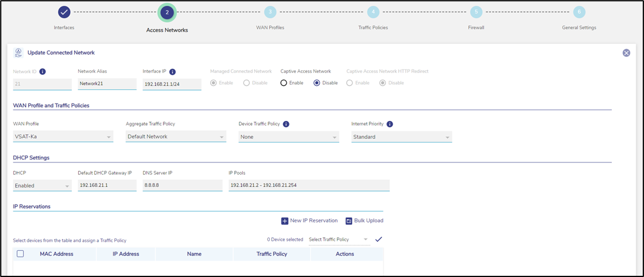Open the Internet Priority dropdown showing Standard
The image size is (644, 277).
[402, 136]
